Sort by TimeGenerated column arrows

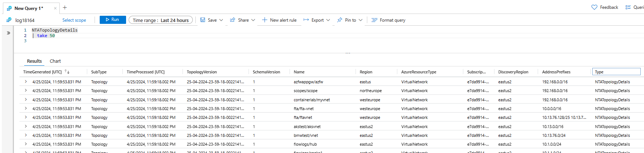pos(67,72)
